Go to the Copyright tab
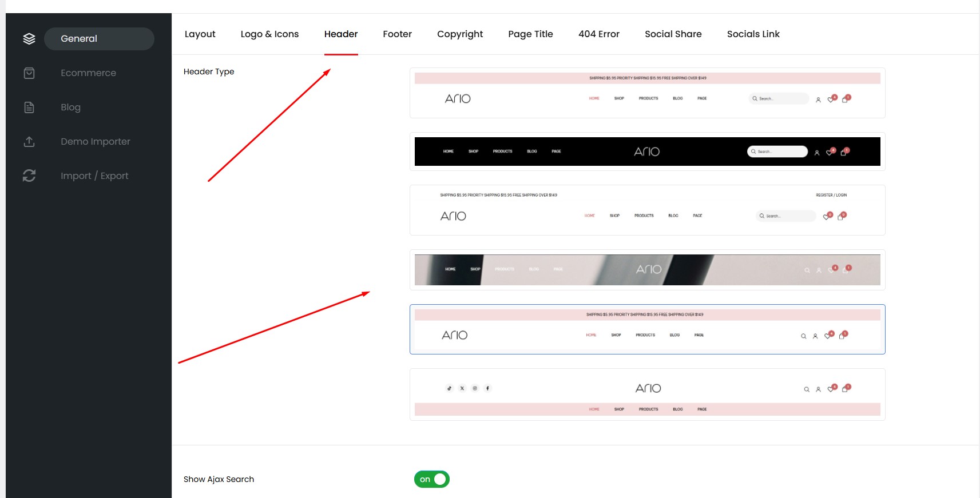Screen dimensions: 980x498 (460, 34)
